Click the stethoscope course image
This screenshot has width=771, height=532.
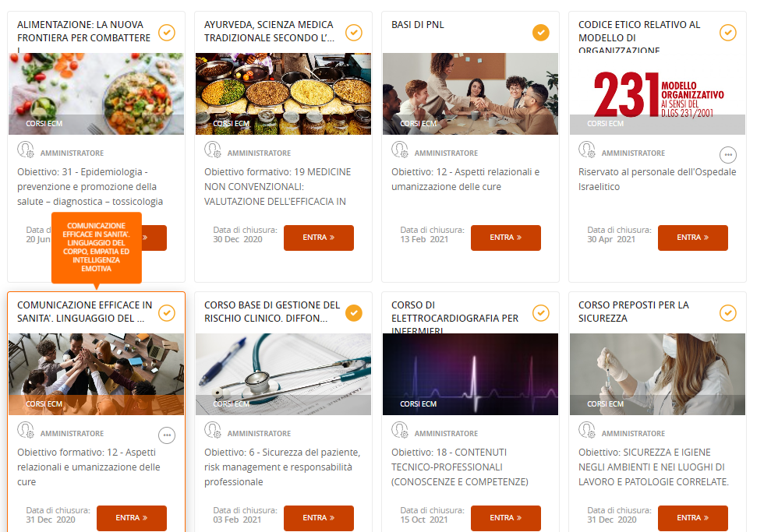coord(283,375)
